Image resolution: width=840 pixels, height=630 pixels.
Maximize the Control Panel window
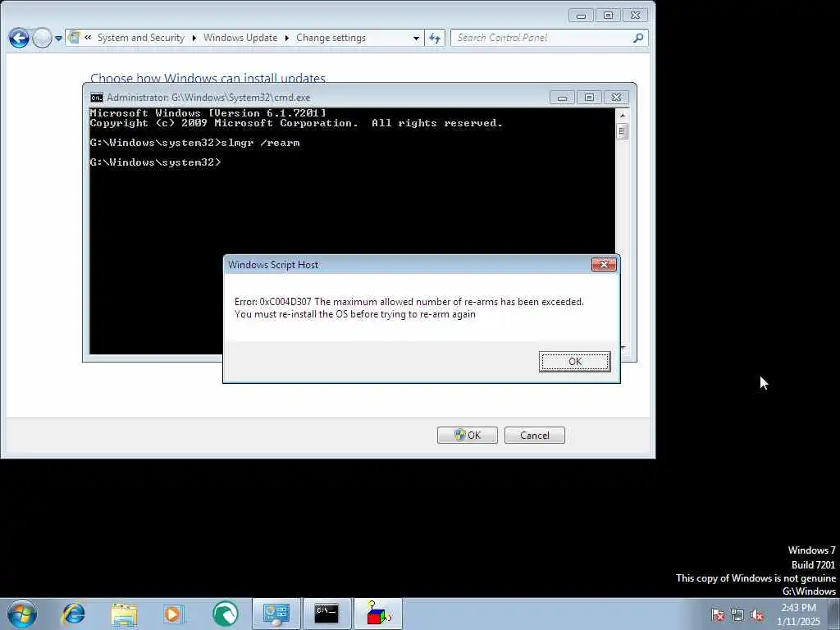pyautogui.click(x=608, y=16)
